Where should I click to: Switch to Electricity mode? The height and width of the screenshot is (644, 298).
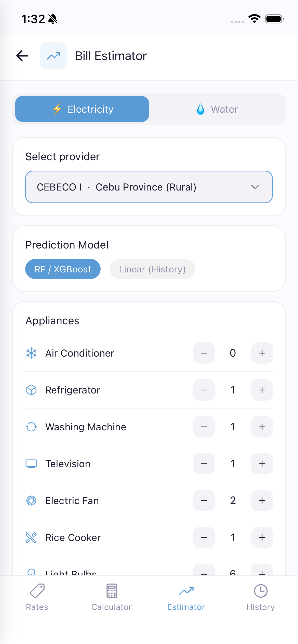tap(82, 109)
